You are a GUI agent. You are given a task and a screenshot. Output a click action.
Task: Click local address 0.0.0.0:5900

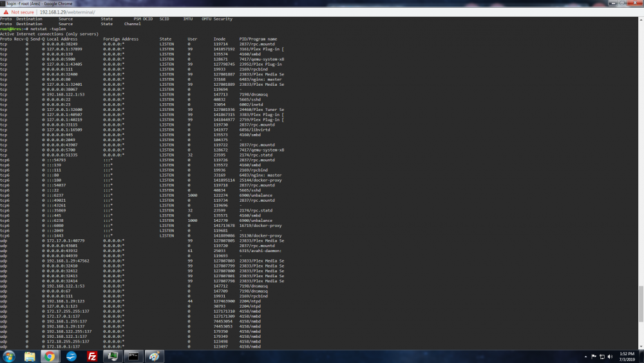(x=61, y=59)
